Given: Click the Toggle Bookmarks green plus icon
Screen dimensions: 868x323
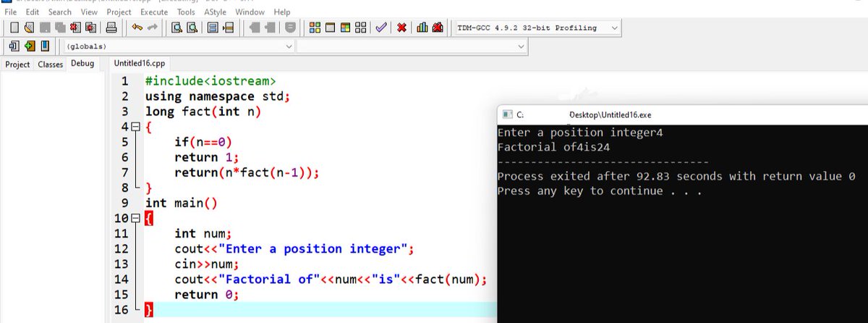Looking at the screenshot, I should pyautogui.click(x=30, y=46).
